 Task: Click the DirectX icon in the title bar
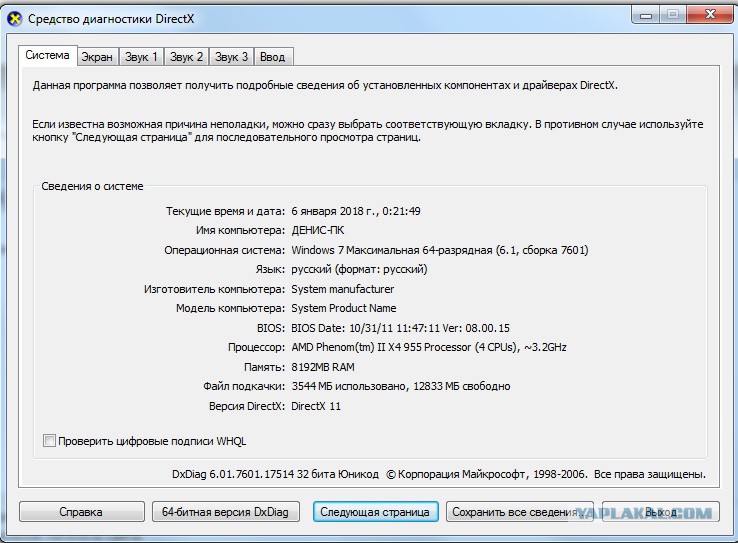(x=15, y=18)
